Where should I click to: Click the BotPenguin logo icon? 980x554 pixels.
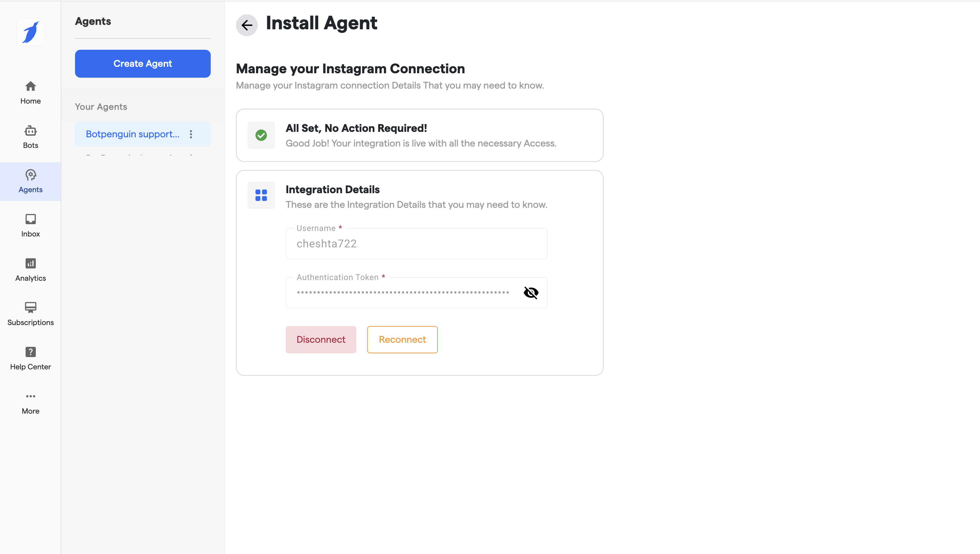[x=30, y=32]
